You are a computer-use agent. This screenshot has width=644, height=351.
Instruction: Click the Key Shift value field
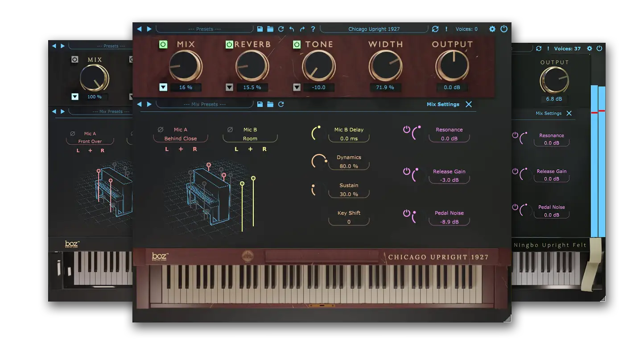tap(349, 222)
